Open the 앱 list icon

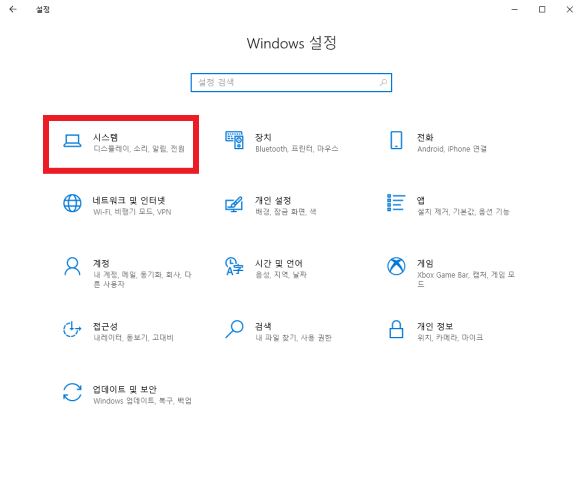tap(396, 203)
